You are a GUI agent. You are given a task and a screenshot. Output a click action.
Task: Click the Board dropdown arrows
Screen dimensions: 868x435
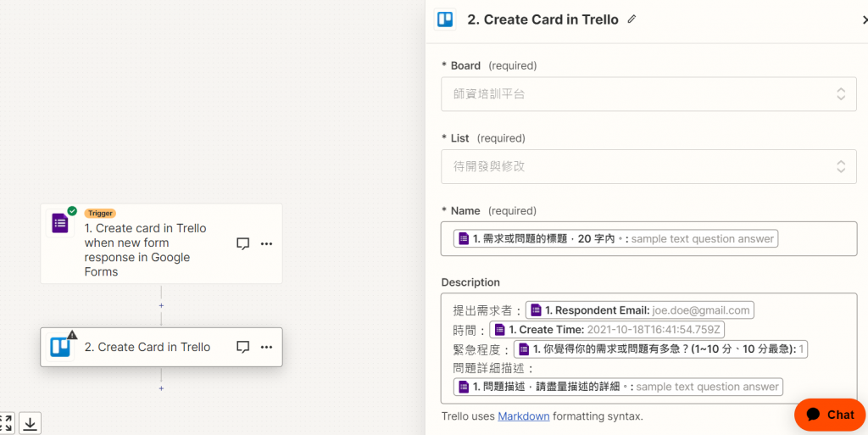coord(840,94)
